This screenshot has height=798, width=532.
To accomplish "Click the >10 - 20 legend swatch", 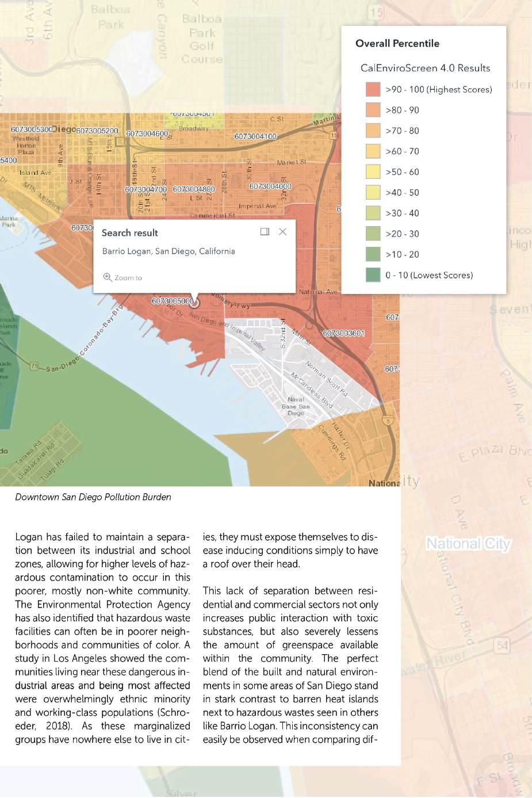I will (x=373, y=254).
